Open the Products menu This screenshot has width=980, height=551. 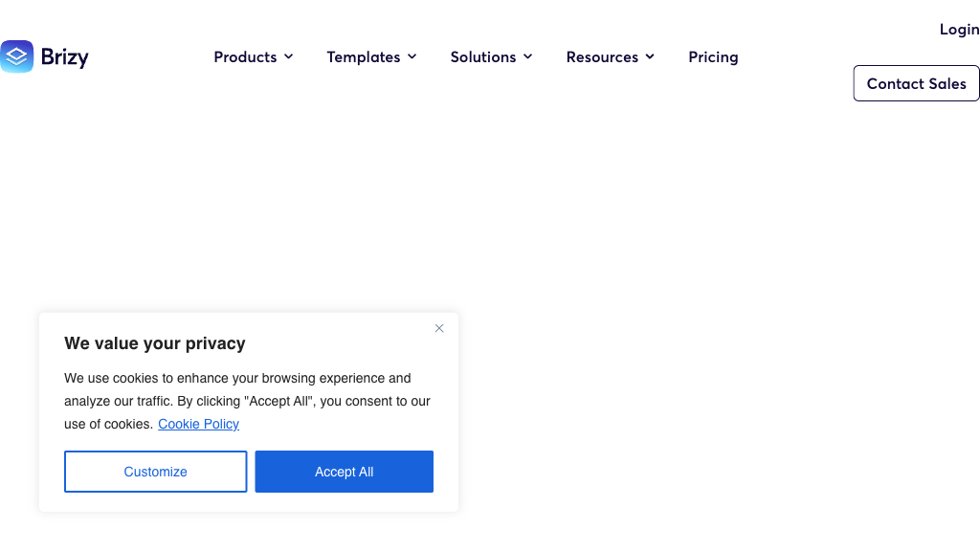pos(245,57)
